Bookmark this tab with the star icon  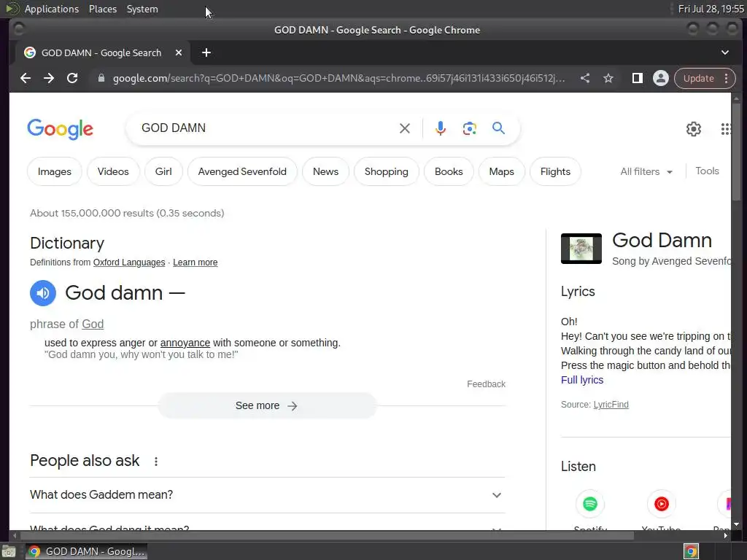click(x=608, y=78)
